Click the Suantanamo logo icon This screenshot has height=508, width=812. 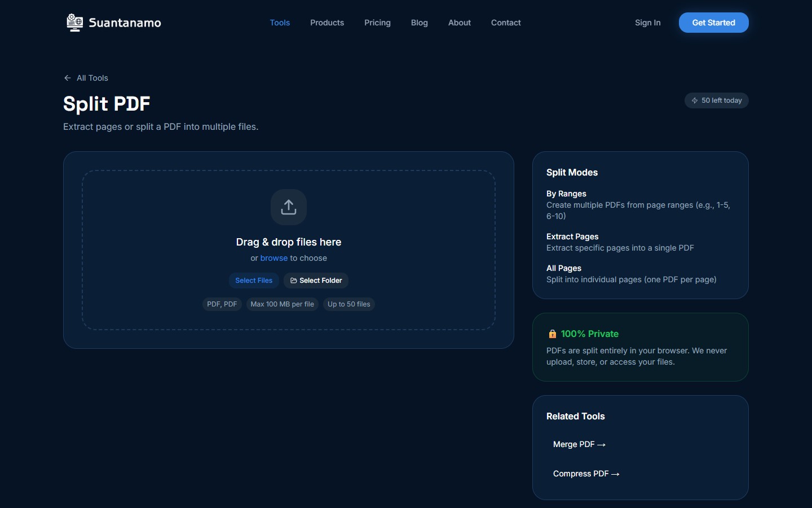[74, 23]
